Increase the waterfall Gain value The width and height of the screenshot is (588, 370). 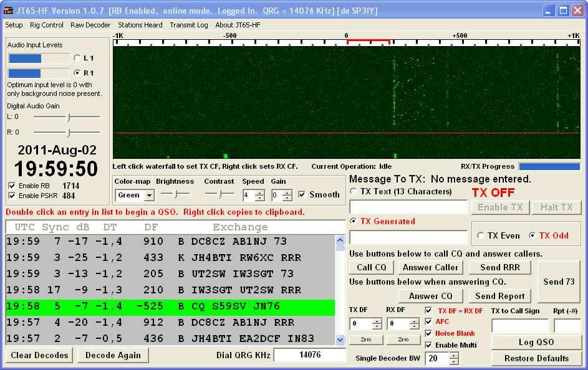287,192
